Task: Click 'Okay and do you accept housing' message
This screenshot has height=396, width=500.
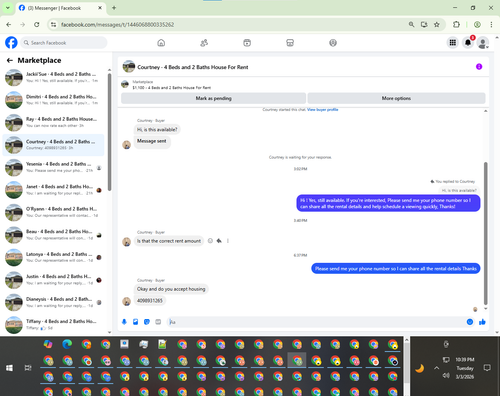Action: pos(171,289)
